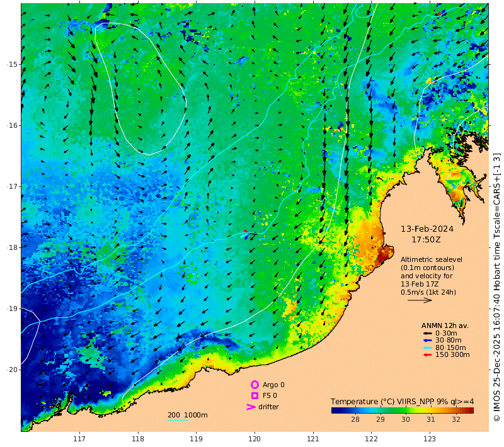Click the '200 1000m' isobath label
Screen dimensions: 504x447
(188, 415)
